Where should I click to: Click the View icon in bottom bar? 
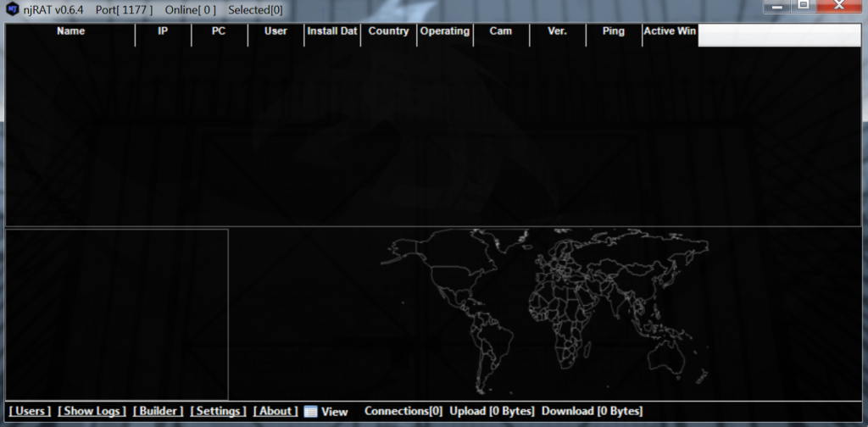tap(311, 412)
